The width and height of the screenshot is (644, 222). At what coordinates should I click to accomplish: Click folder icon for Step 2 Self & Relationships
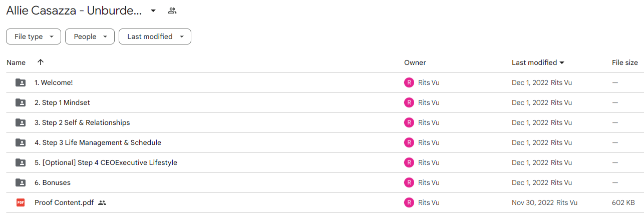21,122
